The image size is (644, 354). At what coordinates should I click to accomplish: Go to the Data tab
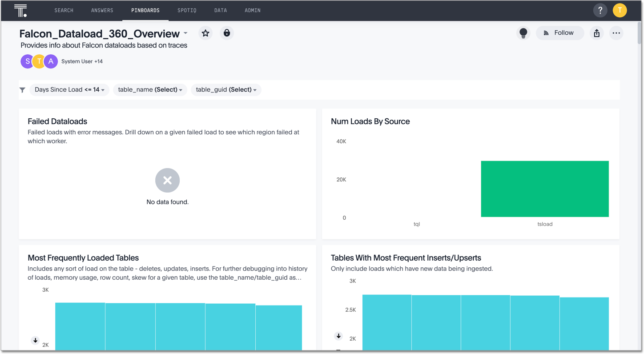click(221, 11)
